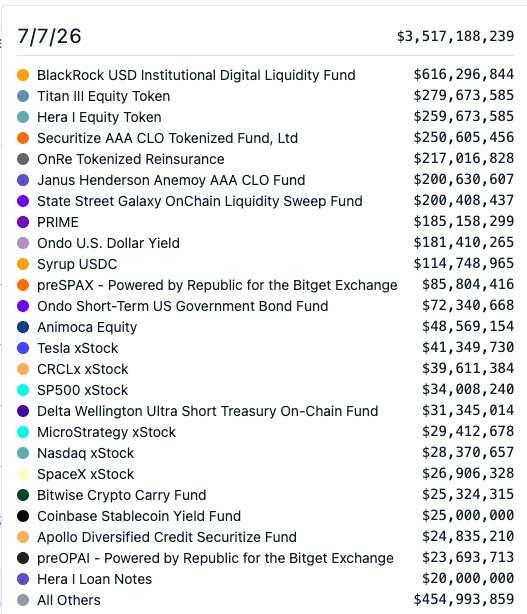This screenshot has height=614, width=527.
Task: Click the teal Hera I Equity Token dot
Action: pos(23,117)
